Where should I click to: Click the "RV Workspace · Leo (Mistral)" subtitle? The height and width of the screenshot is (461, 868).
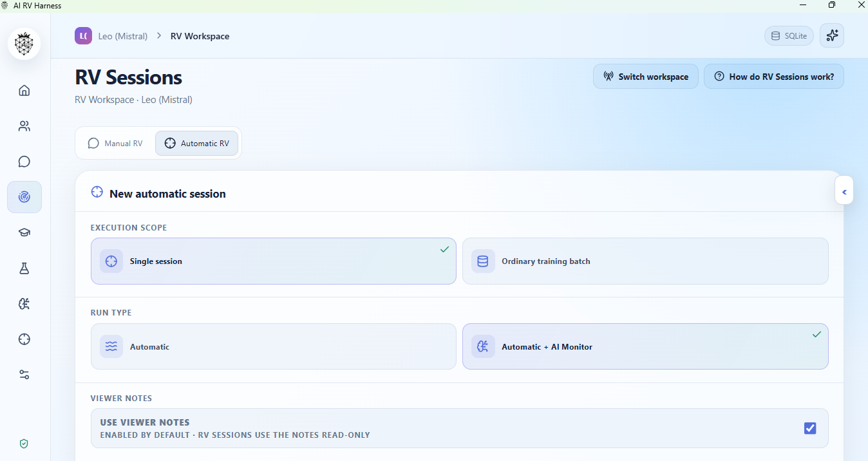(x=133, y=100)
